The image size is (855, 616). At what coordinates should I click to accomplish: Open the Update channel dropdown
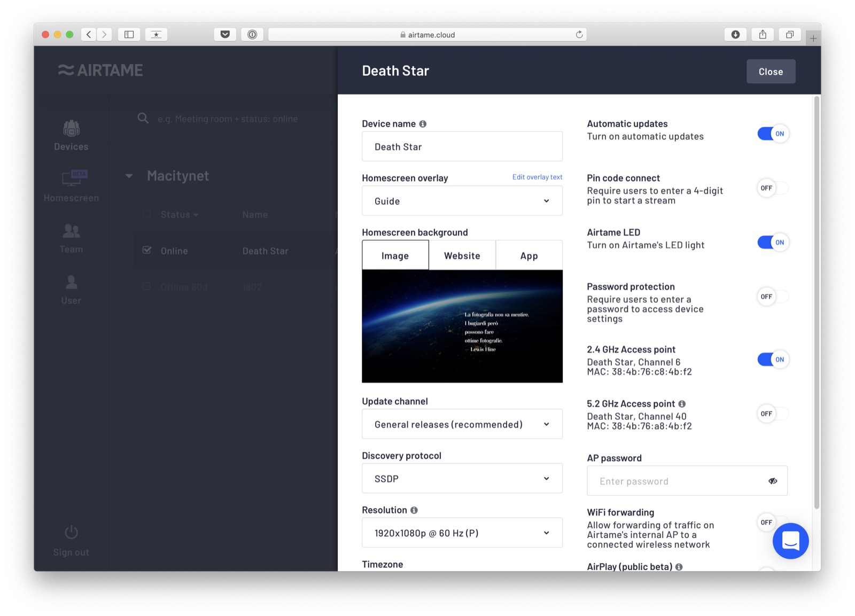coord(462,424)
